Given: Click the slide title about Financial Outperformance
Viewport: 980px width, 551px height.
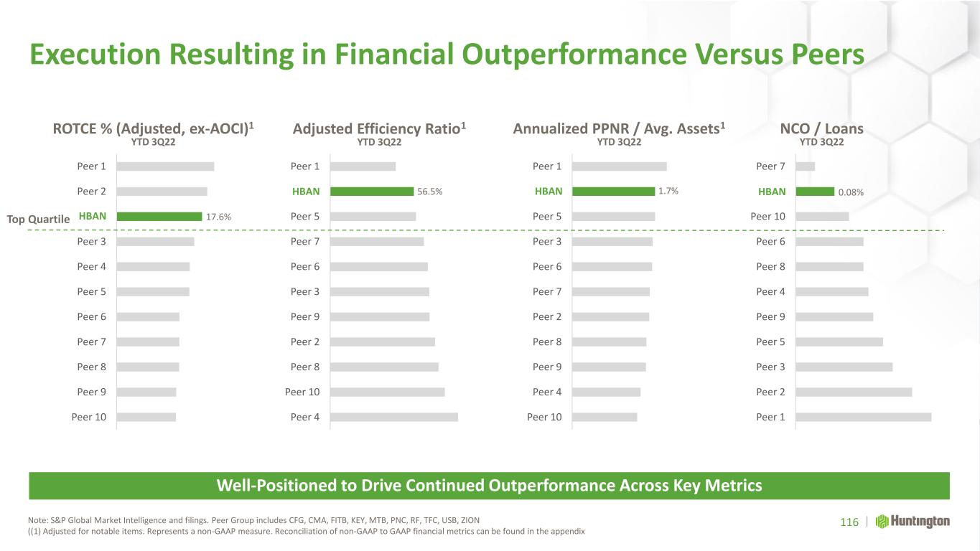Looking at the screenshot, I should (x=447, y=55).
